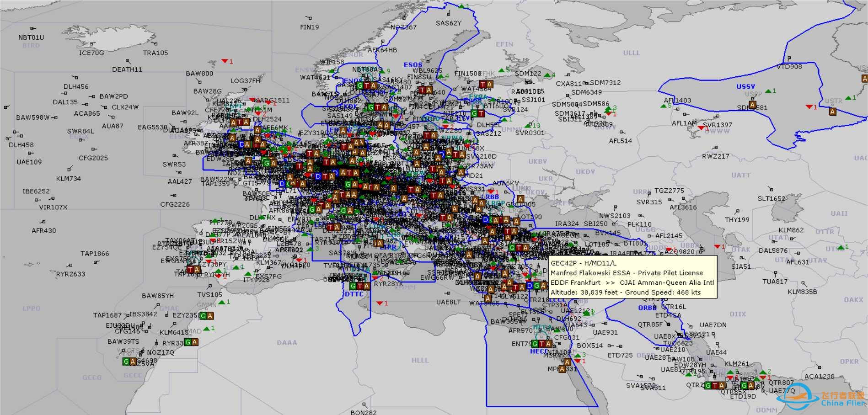Select the UAE7DN flight label
Image resolution: width=868 pixels, height=415 pixels.
[x=713, y=325]
